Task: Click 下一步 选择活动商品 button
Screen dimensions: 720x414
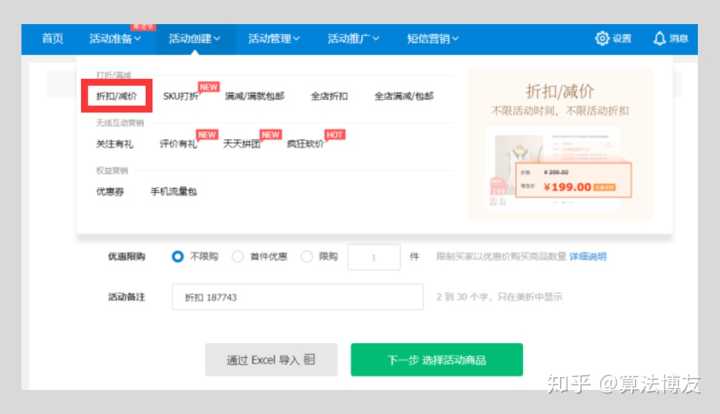Action: point(436,359)
